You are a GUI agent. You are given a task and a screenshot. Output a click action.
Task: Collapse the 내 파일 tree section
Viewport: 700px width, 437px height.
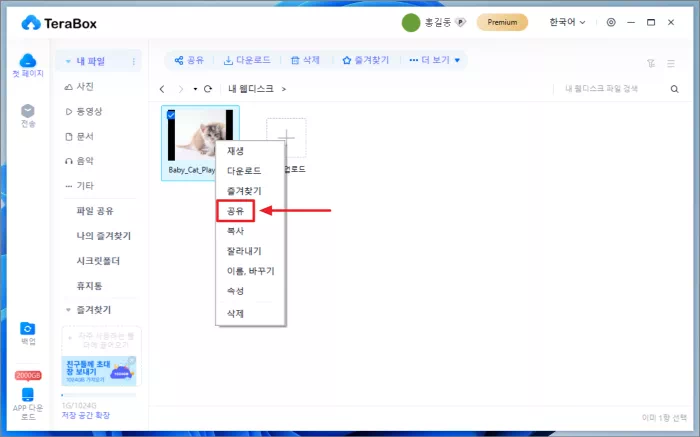point(68,62)
